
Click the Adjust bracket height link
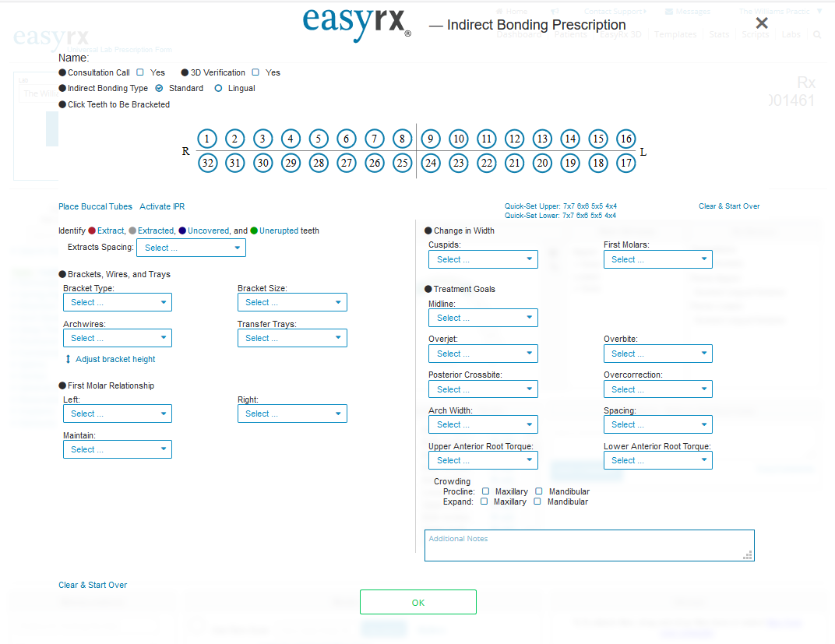(x=115, y=359)
